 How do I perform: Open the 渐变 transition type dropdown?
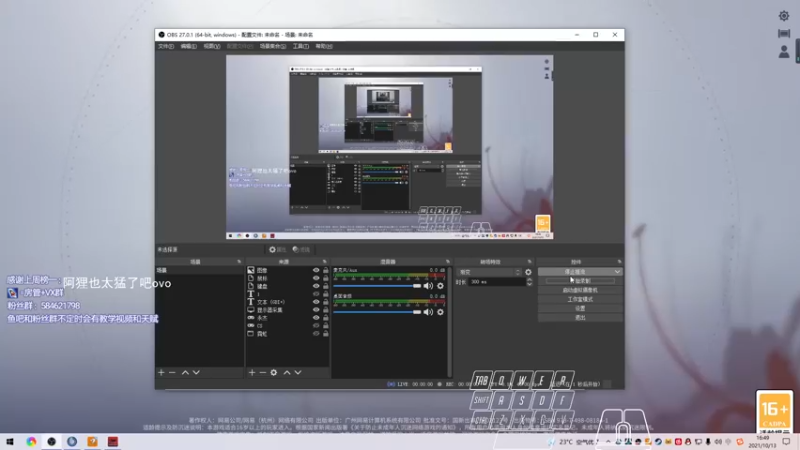pyautogui.click(x=489, y=272)
